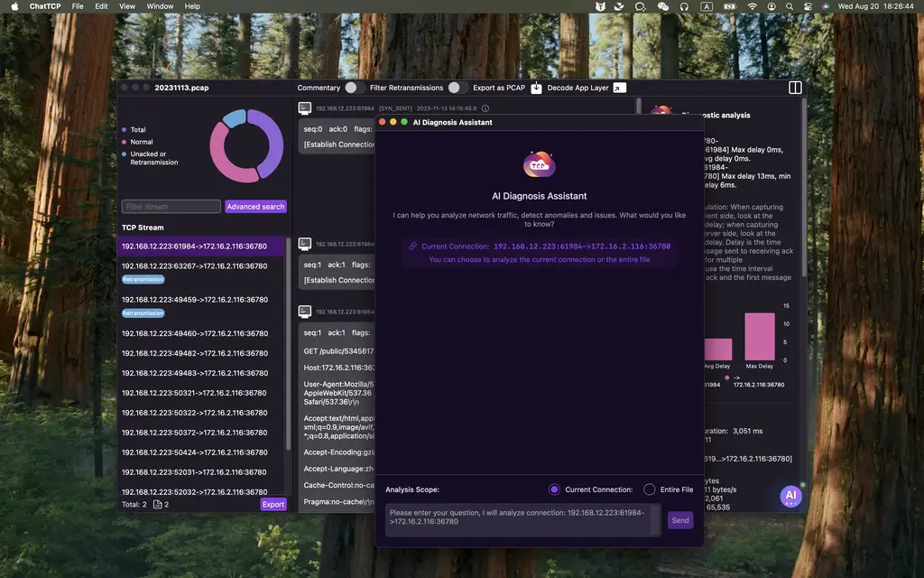
Task: Click inside the Filter stream field
Action: click(x=171, y=206)
